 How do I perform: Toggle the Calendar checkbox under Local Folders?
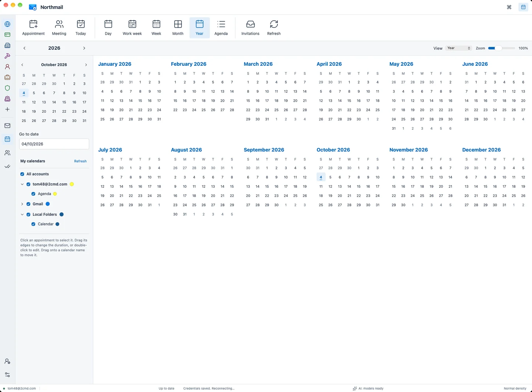34,224
